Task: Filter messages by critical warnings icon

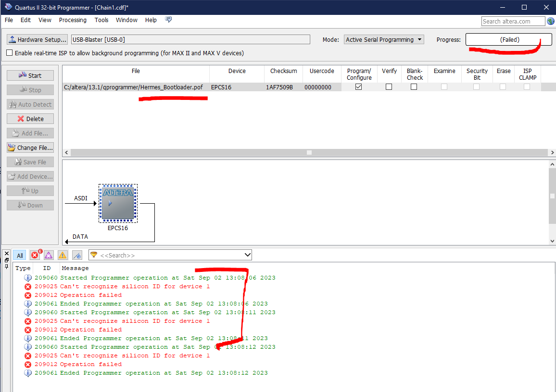Action: [49, 255]
